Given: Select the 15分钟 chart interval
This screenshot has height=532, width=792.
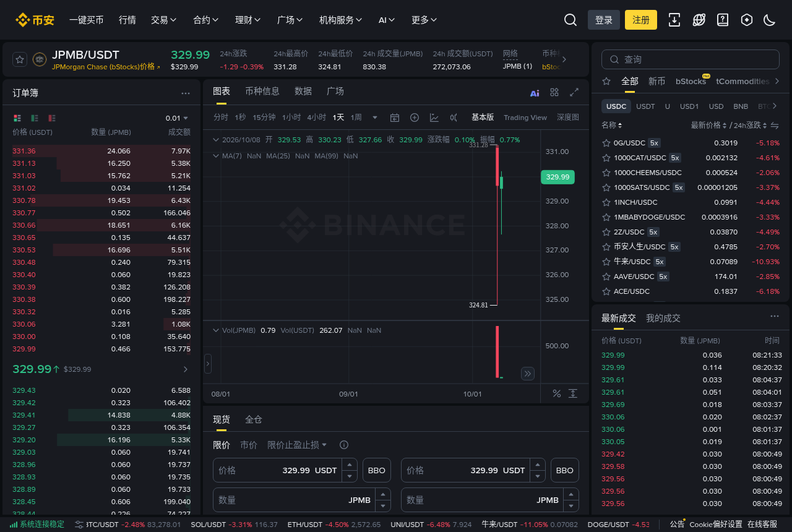Looking at the screenshot, I should (x=264, y=118).
